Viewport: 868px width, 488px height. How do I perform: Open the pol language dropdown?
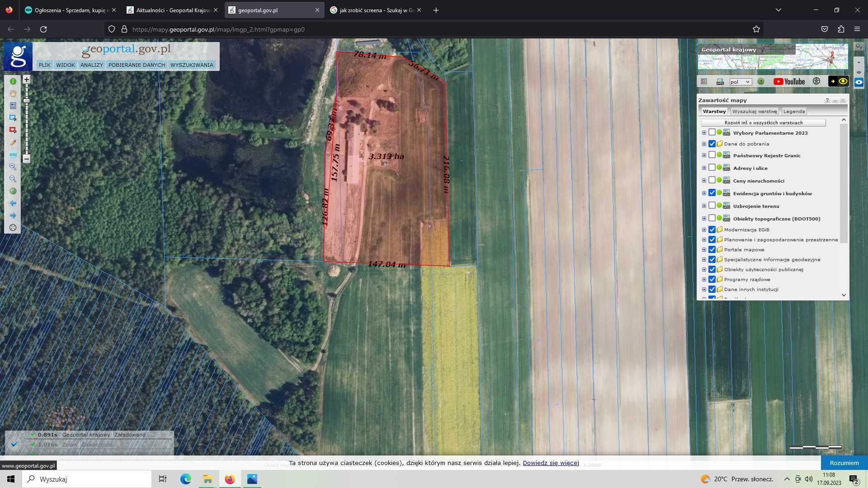click(740, 82)
